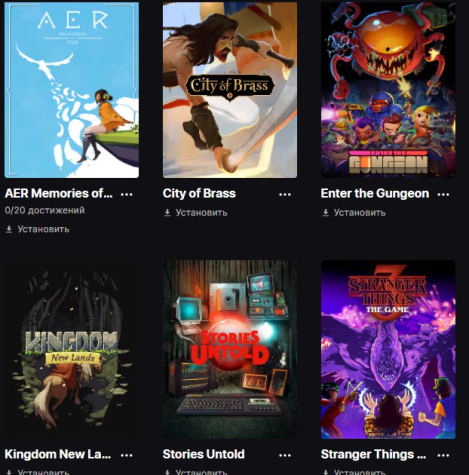Install Enter the Gungeon via Установить
The width and height of the screenshot is (469, 475).
[360, 213]
